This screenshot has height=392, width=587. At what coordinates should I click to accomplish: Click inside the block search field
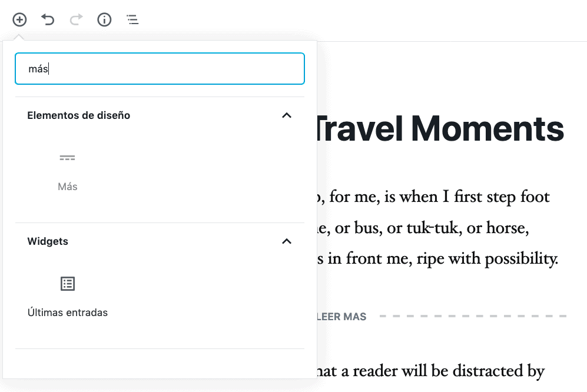(x=160, y=69)
